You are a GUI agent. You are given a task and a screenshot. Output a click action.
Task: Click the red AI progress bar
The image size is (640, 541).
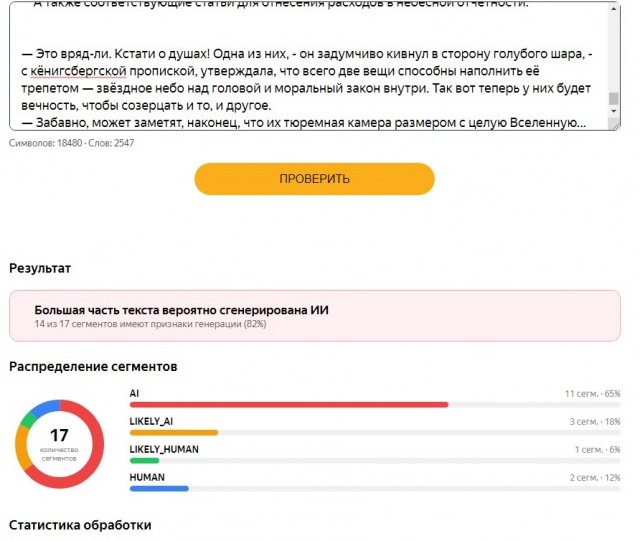tap(289, 405)
